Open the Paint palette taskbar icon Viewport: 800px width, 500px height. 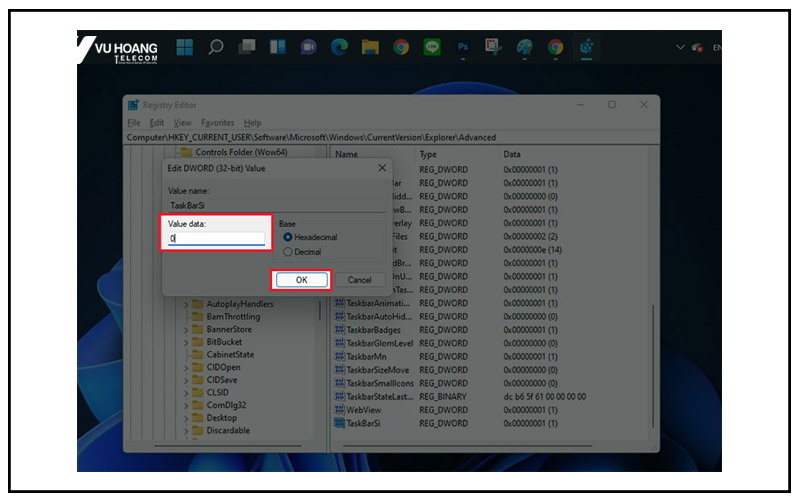[524, 47]
